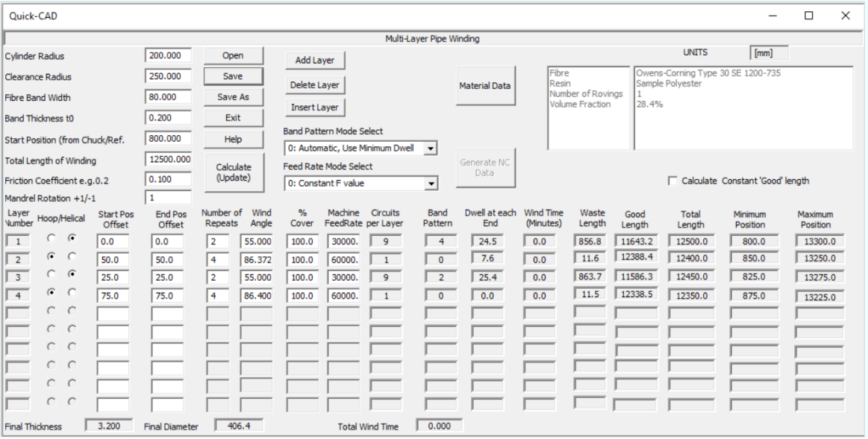
Task: Edit the Cylinder Radius field
Action: 168,56
